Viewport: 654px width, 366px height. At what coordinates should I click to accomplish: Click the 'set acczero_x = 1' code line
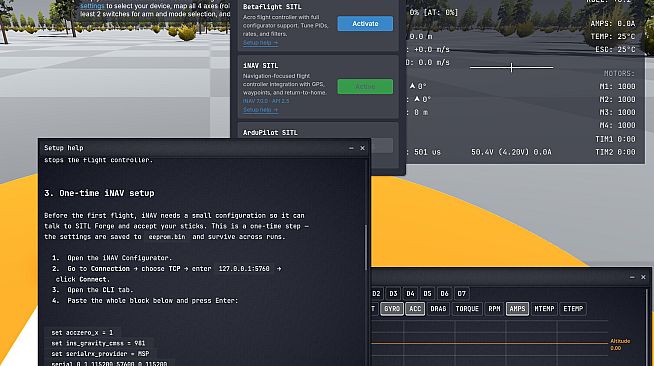click(82, 333)
